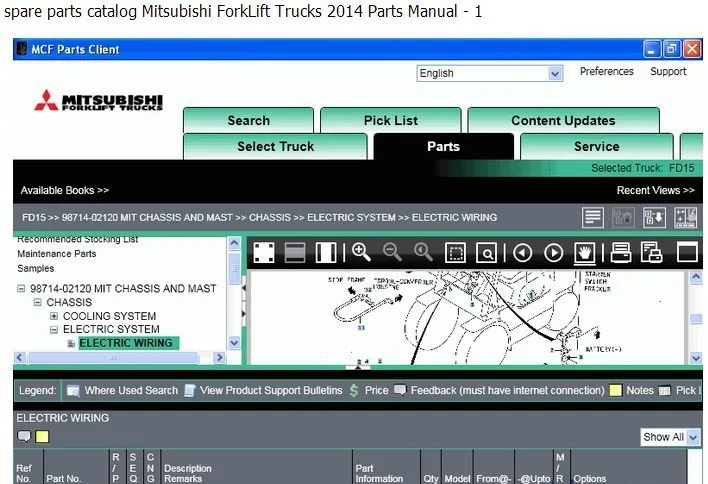
Task: Click the text list view icon in breadcrumb bar
Action: tap(593, 218)
